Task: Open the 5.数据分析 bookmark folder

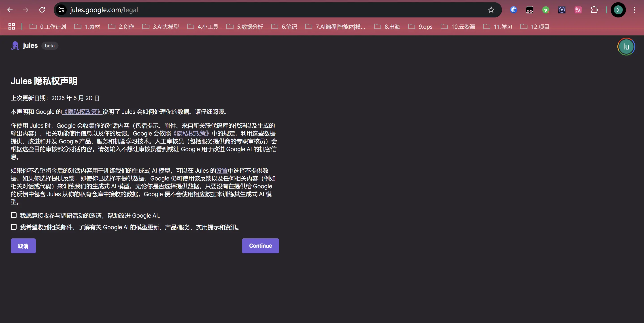Action: tap(245, 26)
